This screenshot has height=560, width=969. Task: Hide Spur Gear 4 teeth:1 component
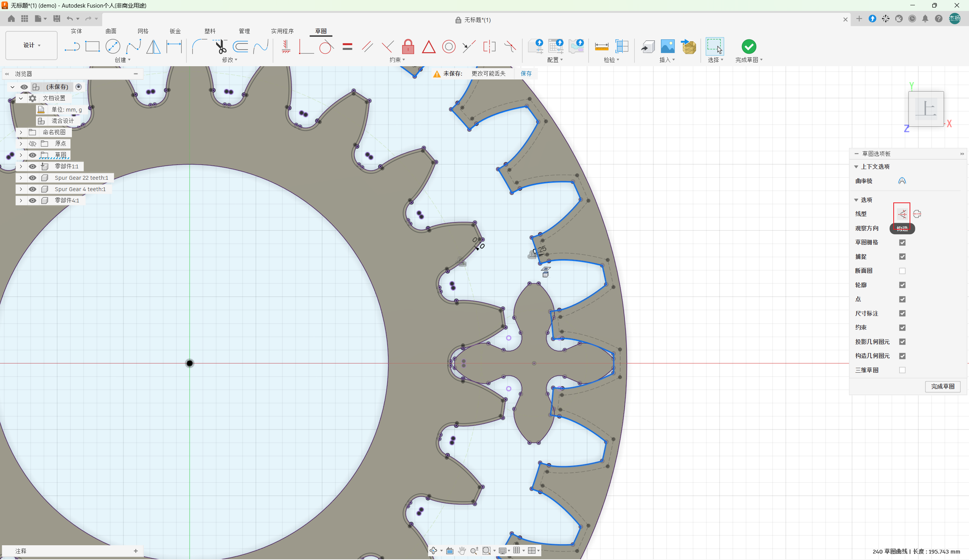point(33,189)
